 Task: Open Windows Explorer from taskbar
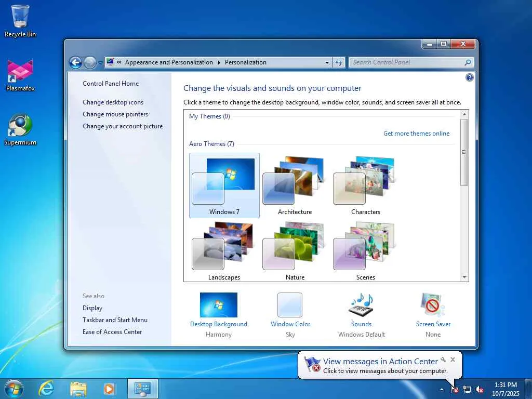[78, 389]
